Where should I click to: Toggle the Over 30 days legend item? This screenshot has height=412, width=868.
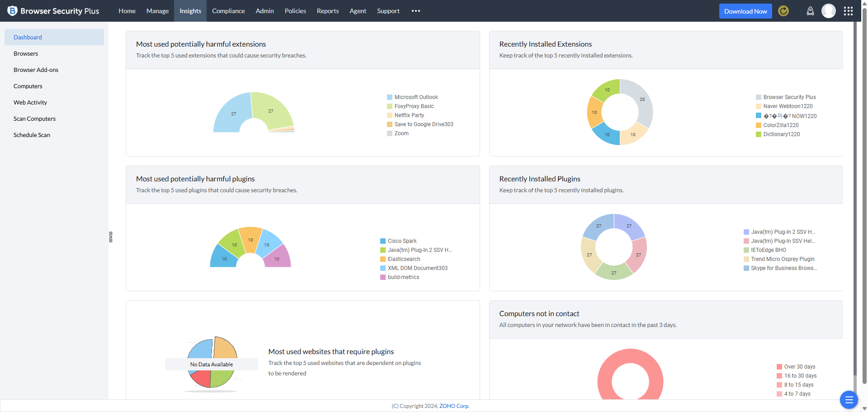click(799, 367)
